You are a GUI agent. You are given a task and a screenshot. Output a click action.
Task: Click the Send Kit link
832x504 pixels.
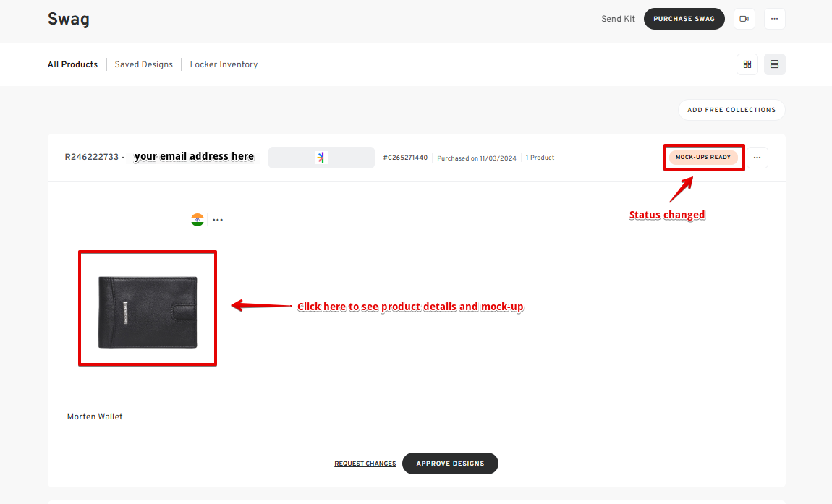point(618,19)
